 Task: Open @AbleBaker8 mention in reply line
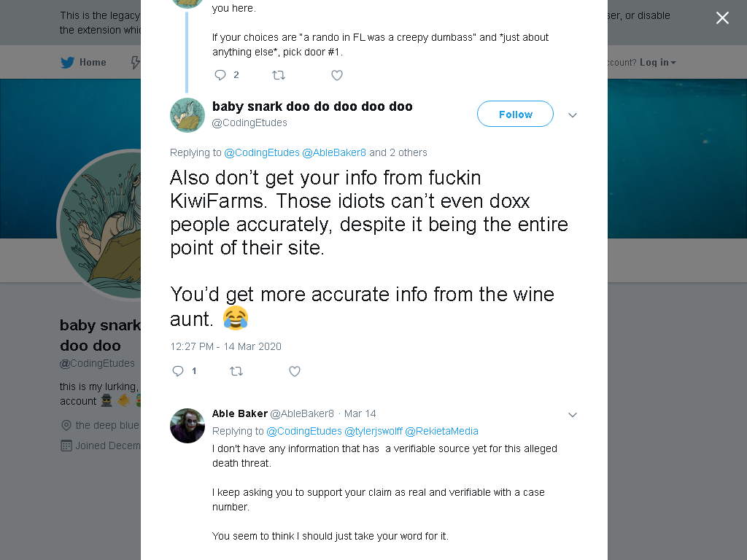click(334, 152)
